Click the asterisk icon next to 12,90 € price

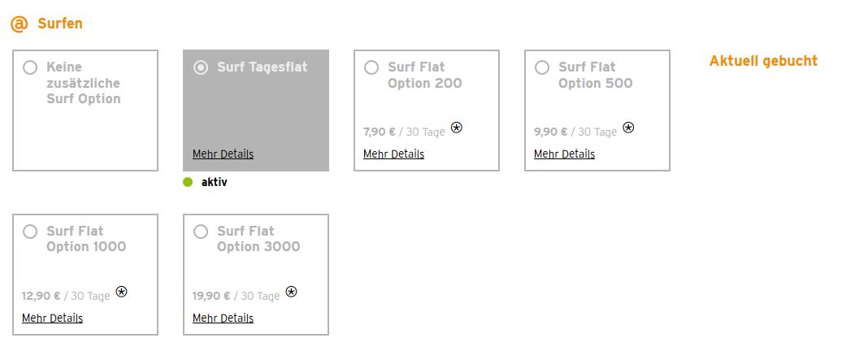tap(121, 292)
